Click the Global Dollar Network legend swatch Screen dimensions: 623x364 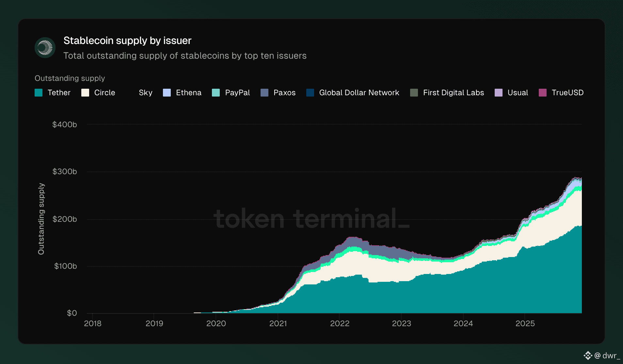pyautogui.click(x=310, y=93)
